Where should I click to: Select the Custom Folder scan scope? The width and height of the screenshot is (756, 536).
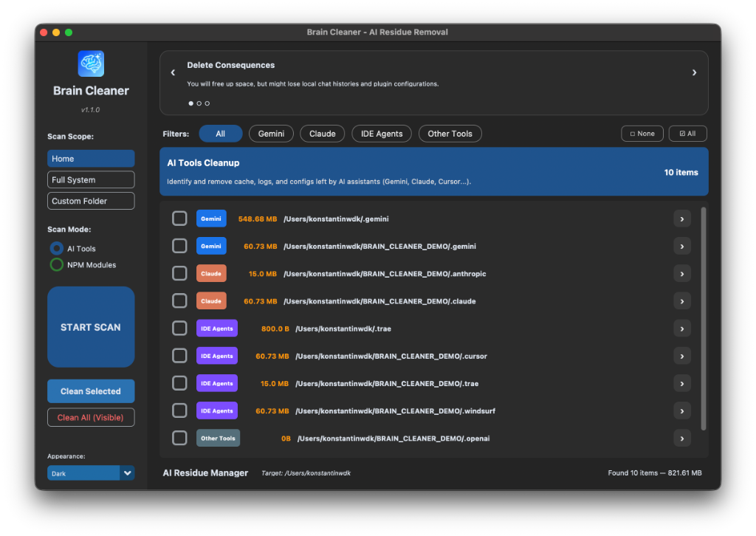click(x=91, y=200)
